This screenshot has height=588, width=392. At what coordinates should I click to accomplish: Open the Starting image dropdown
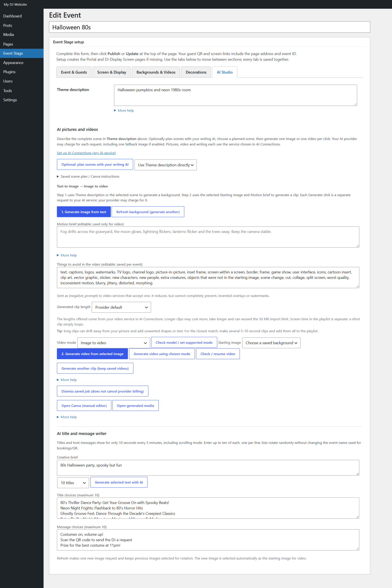point(271,343)
